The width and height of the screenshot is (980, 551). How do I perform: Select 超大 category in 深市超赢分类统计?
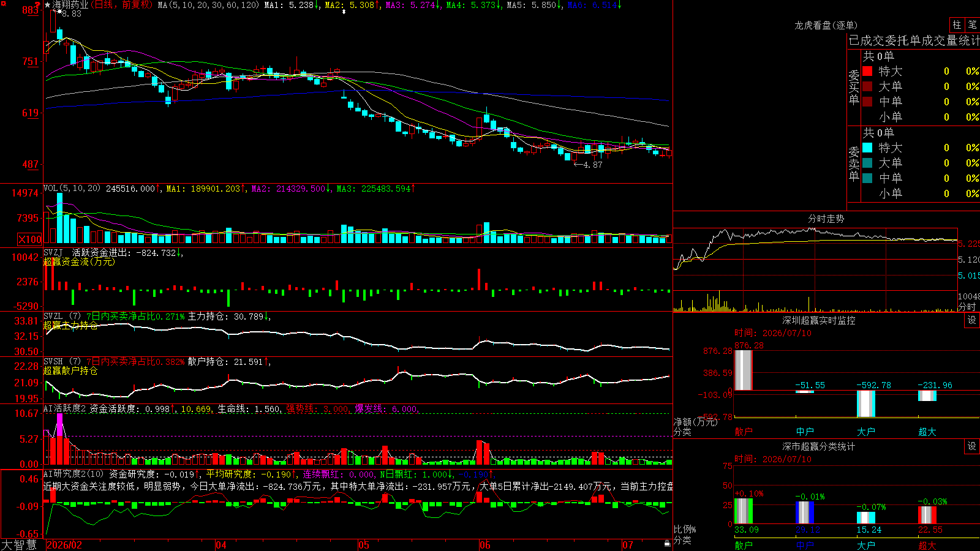click(x=927, y=545)
